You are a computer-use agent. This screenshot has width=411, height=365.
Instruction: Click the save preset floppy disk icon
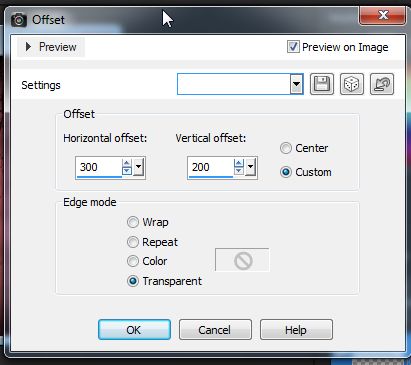pyautogui.click(x=322, y=84)
